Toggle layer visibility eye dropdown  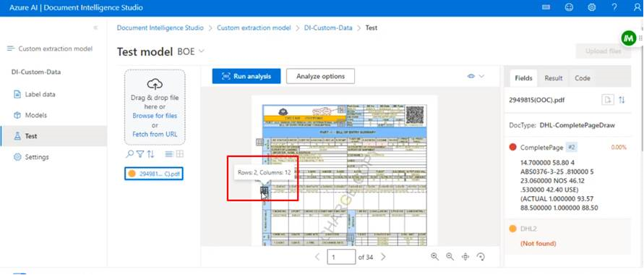tap(476, 76)
